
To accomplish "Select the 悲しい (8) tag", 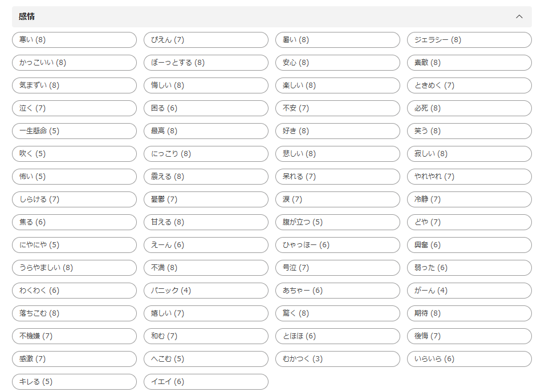I will pos(337,154).
